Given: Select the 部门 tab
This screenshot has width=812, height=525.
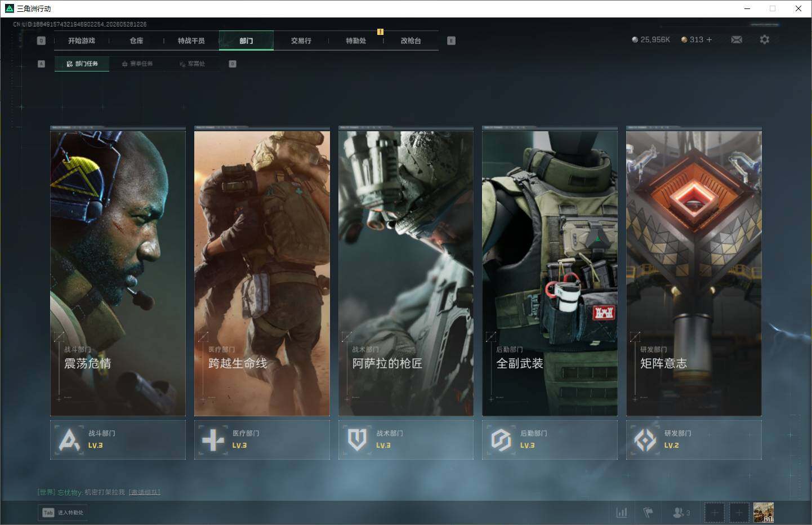Looking at the screenshot, I should [246, 41].
